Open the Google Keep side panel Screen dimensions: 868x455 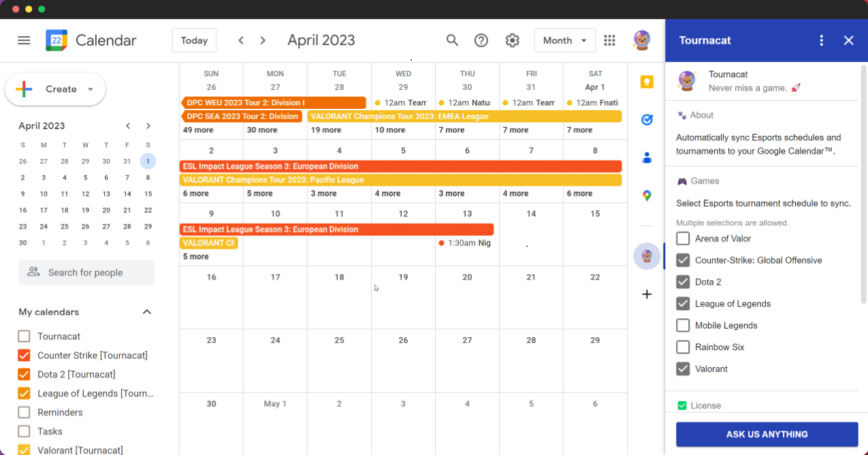coord(647,82)
